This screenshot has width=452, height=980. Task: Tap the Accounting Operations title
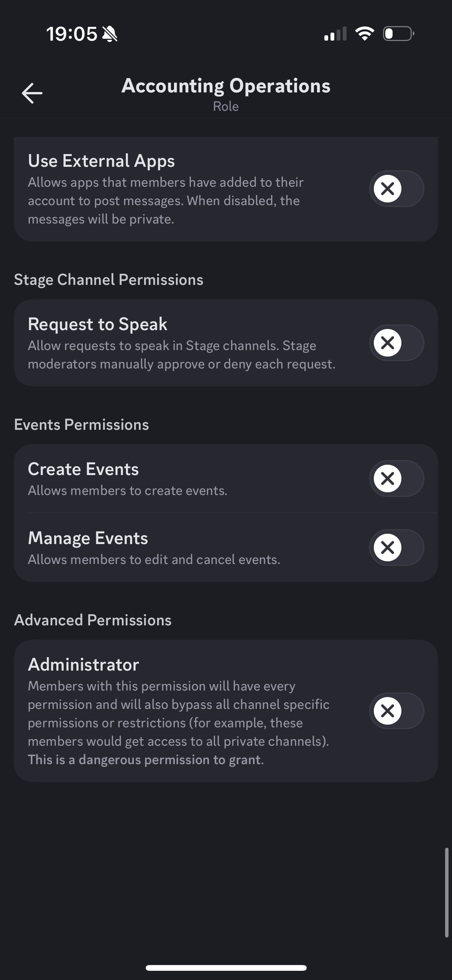(x=226, y=86)
